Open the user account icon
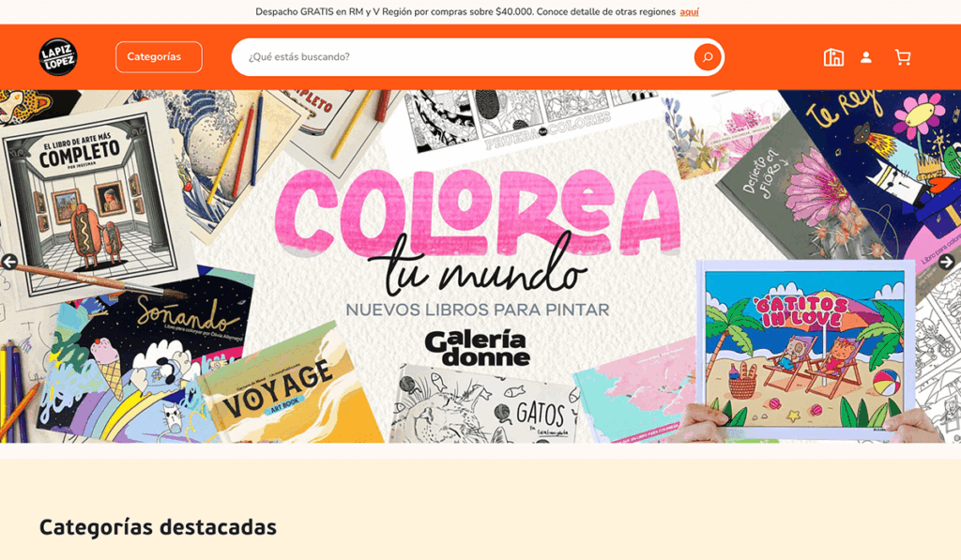 pos(866,57)
